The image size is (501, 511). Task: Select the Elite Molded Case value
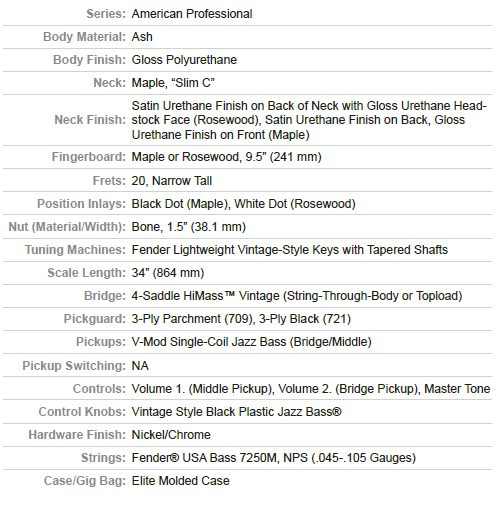180,481
